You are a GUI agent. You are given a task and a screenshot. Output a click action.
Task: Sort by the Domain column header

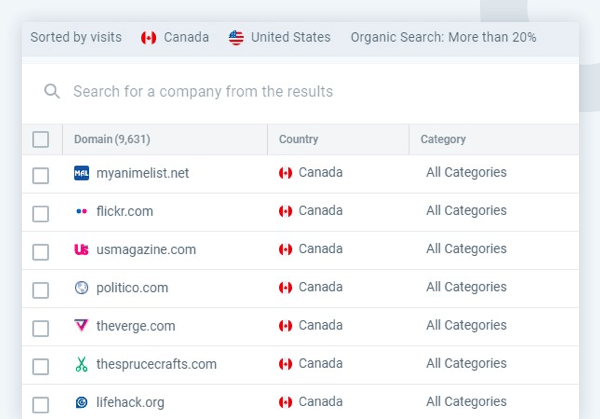click(112, 139)
